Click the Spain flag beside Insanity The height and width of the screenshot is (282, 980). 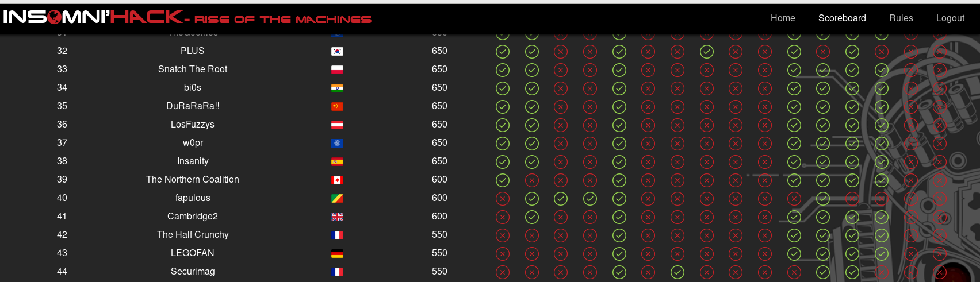[337, 162]
